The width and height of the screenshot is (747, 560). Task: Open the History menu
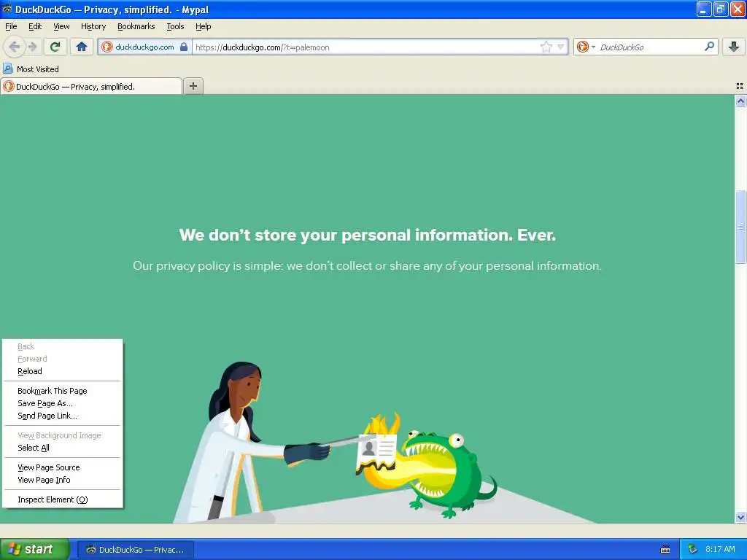coord(93,26)
